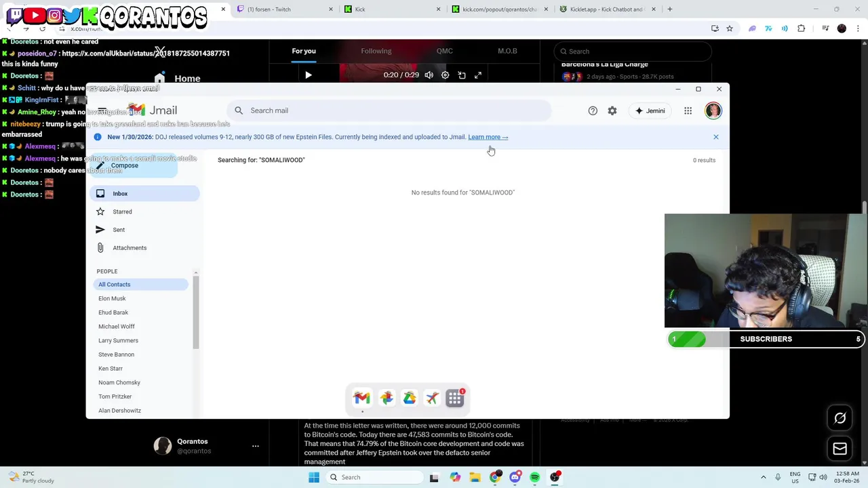Select the Michael Wolff contact
The width and height of the screenshot is (868, 488).
click(x=117, y=327)
